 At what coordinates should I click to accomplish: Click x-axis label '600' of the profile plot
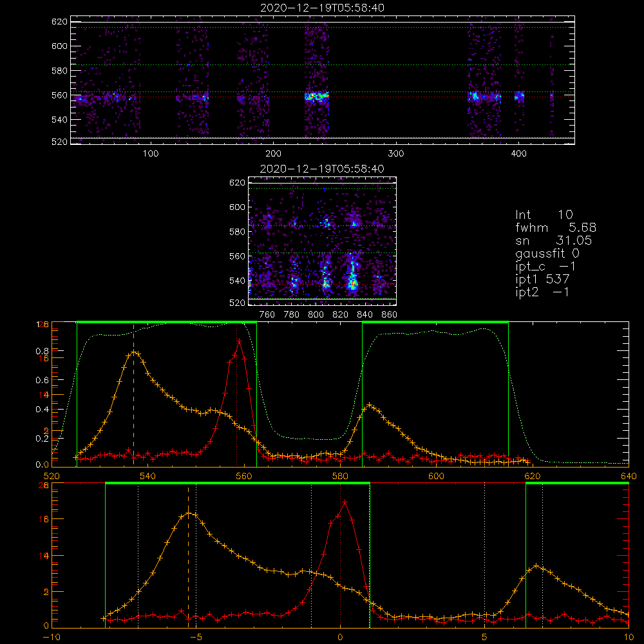pyautogui.click(x=436, y=476)
